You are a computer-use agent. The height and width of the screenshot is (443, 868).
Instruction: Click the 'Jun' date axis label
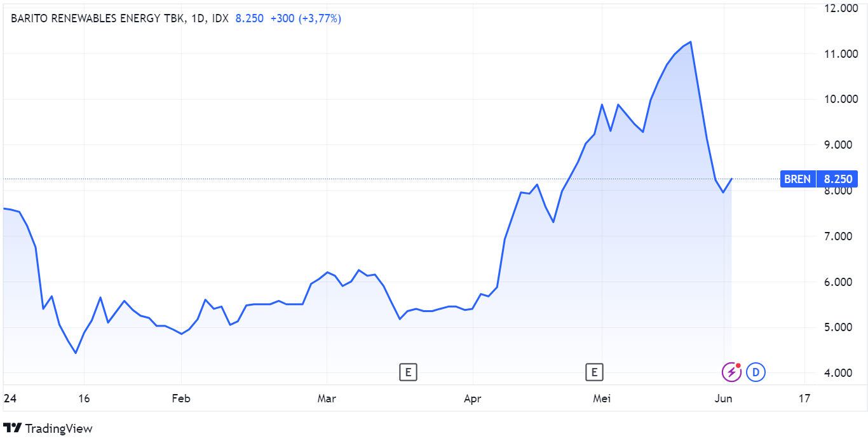tap(724, 399)
